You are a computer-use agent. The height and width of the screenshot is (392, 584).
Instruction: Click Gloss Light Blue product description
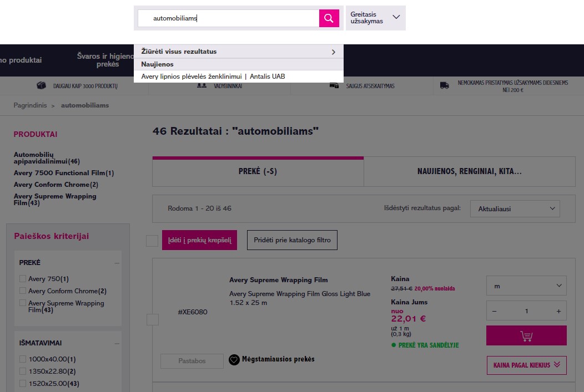tap(300, 298)
